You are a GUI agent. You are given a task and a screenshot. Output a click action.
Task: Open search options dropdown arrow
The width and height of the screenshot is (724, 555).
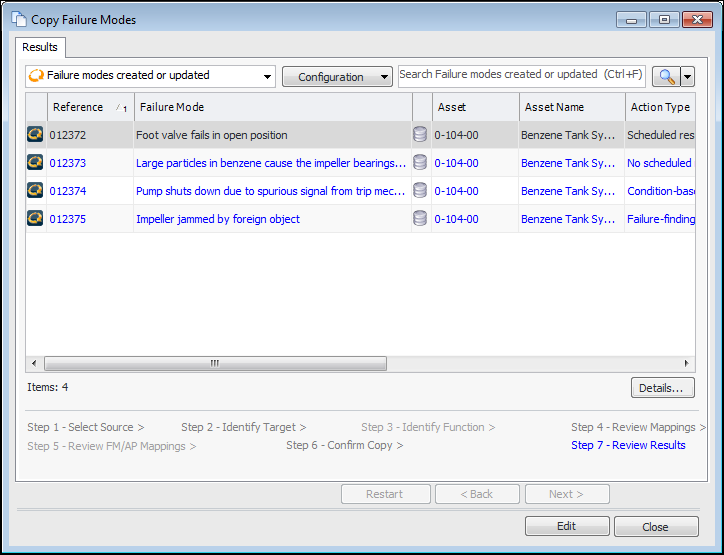[x=687, y=77]
